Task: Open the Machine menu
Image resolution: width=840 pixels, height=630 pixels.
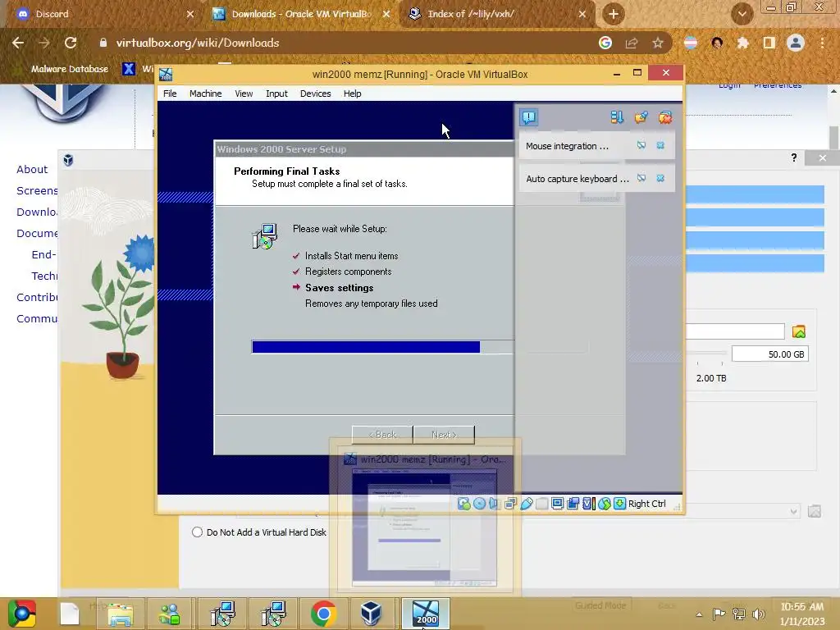Action: pos(205,94)
